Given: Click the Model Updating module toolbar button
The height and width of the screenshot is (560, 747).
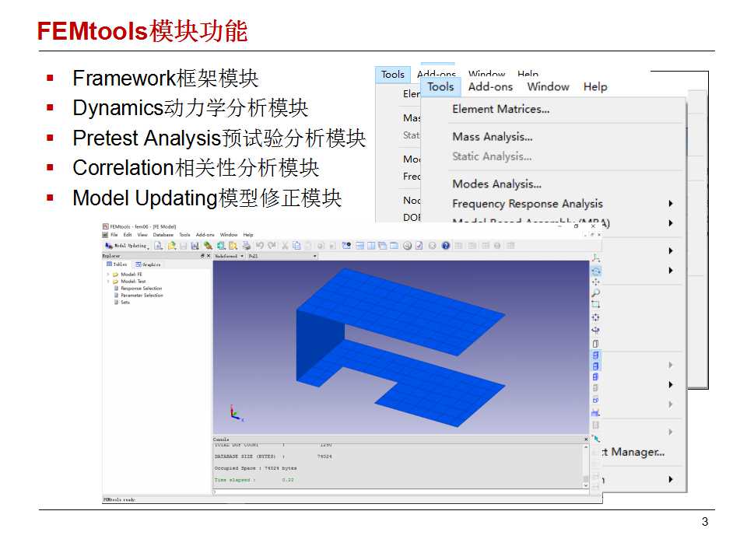Looking at the screenshot, I should coord(126,246).
